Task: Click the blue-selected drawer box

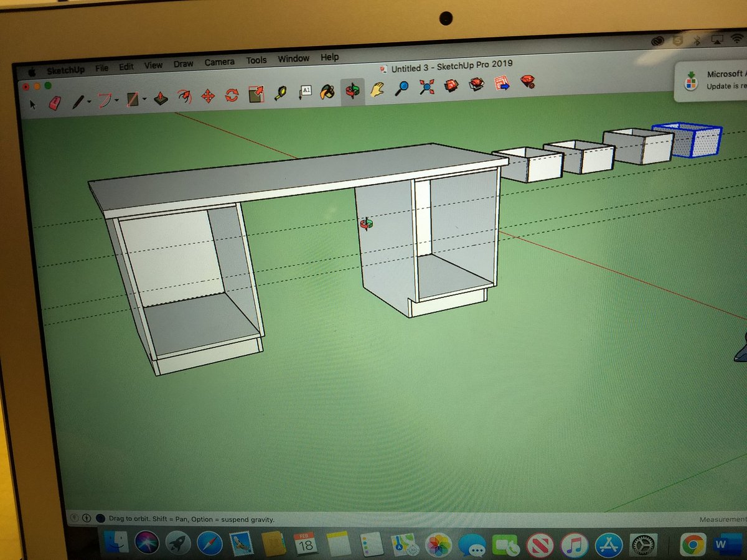Action: pos(687,139)
